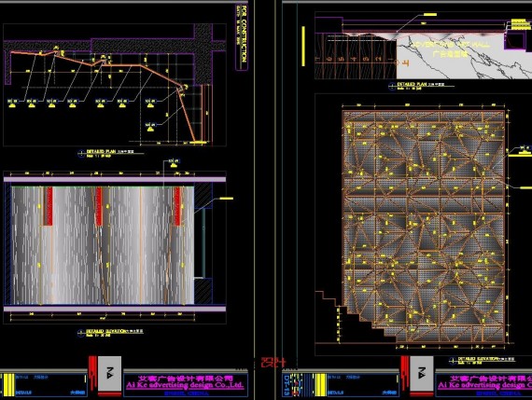The width and height of the screenshot is (532, 400).
Task: Click the yellow vertical bar left of right plan
Action: [x=303, y=46]
